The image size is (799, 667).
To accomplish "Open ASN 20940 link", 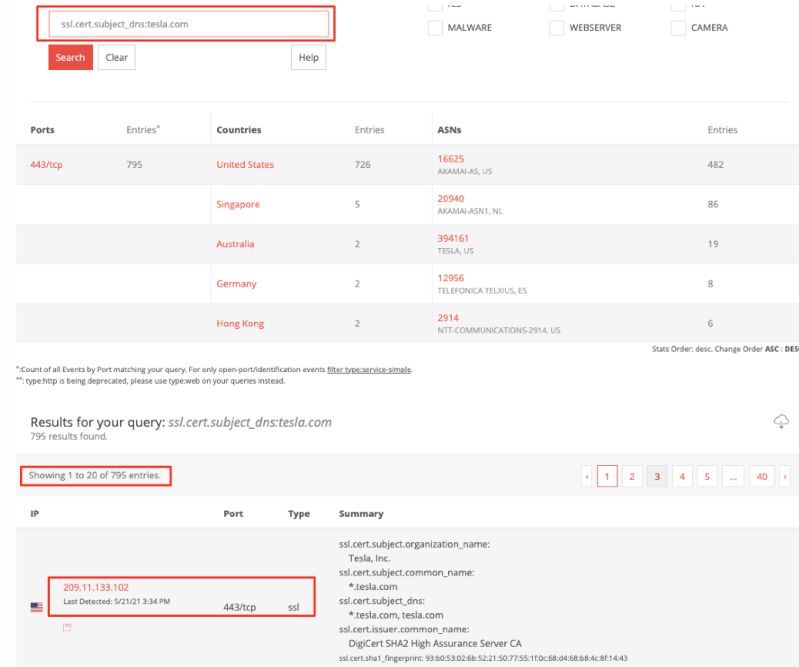I will pyautogui.click(x=450, y=199).
